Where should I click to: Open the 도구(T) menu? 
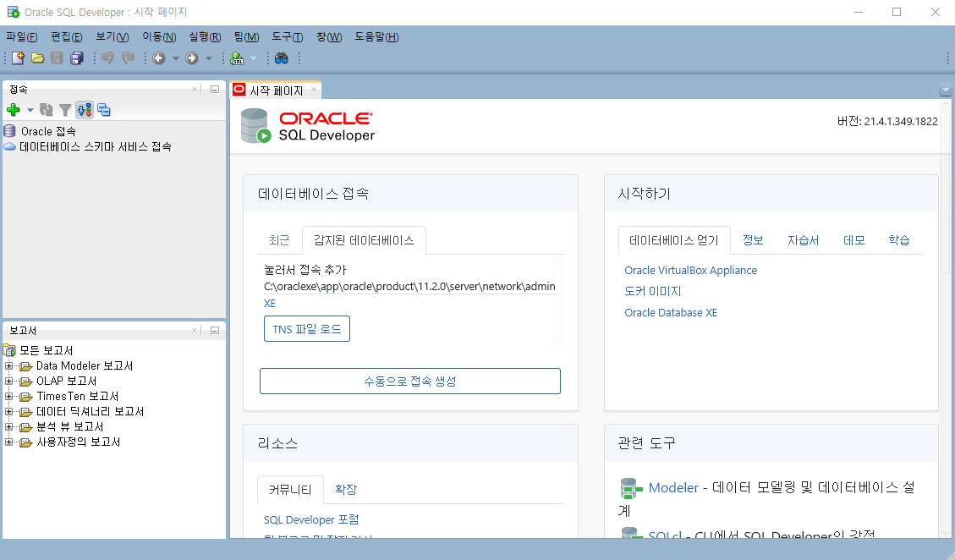pyautogui.click(x=287, y=37)
